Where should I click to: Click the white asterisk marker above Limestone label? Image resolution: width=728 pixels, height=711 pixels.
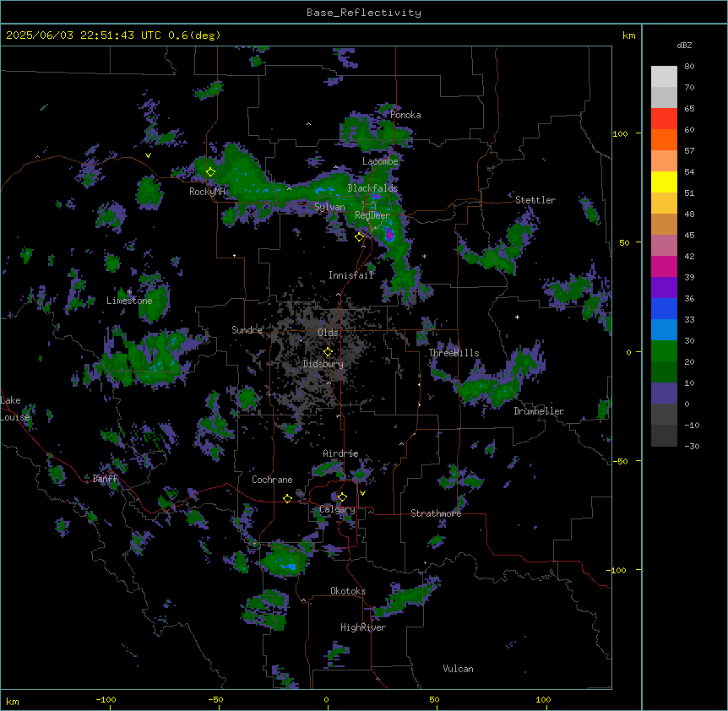click(129, 291)
